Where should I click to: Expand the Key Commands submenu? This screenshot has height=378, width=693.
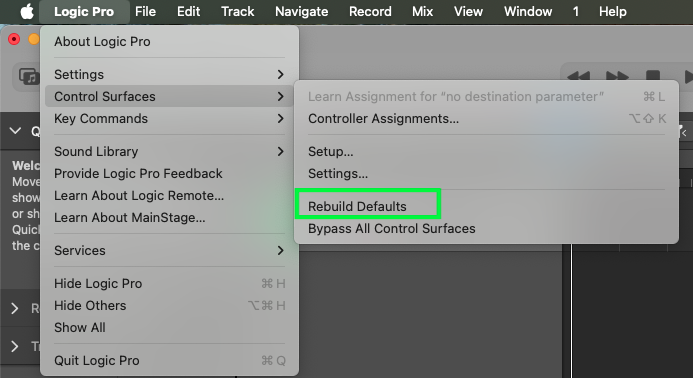(169, 118)
